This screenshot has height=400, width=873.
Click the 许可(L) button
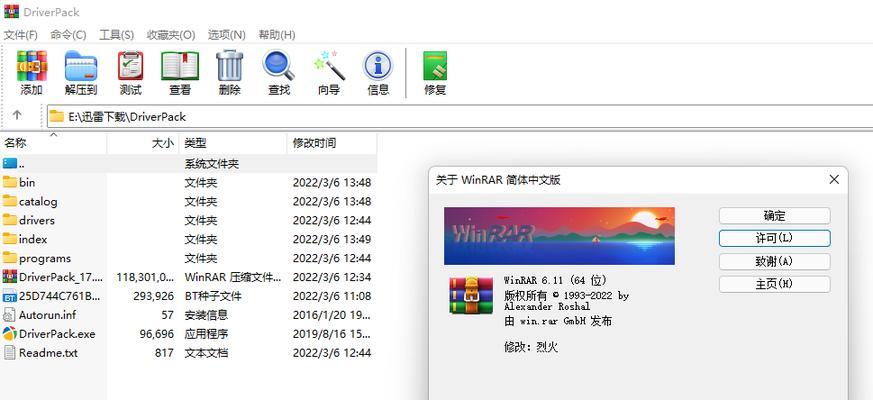coord(774,238)
